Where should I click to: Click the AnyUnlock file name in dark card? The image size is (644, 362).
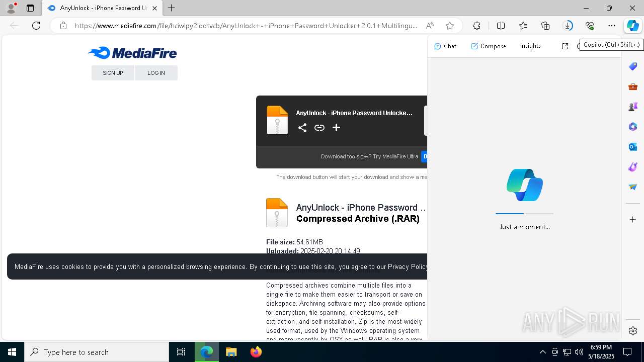point(354,113)
